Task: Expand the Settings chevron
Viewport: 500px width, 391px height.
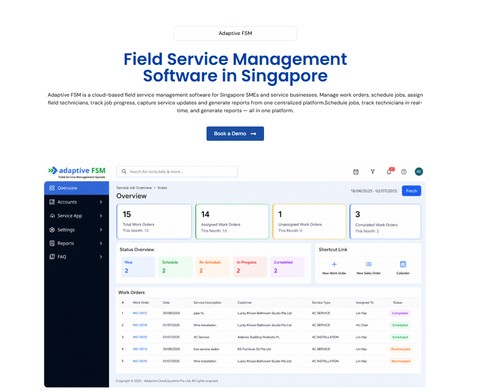Action: click(101, 230)
